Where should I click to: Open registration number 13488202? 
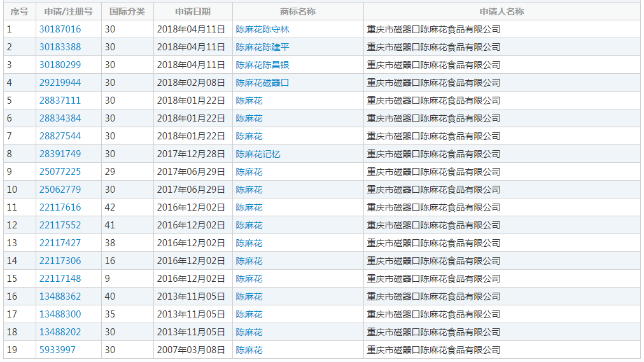tap(60, 332)
